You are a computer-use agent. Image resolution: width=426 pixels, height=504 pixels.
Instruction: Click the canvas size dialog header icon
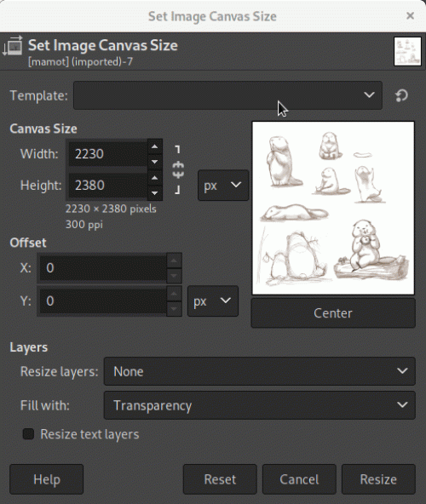click(12, 46)
